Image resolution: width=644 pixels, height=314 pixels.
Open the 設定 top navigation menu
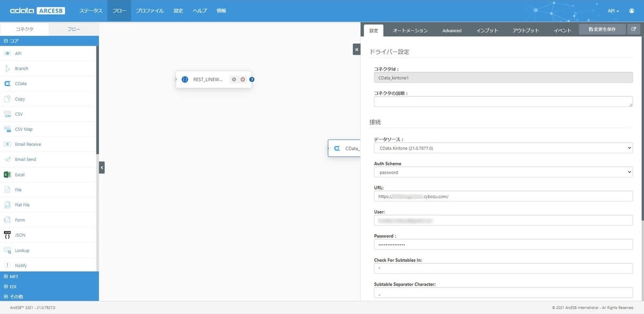pos(178,11)
